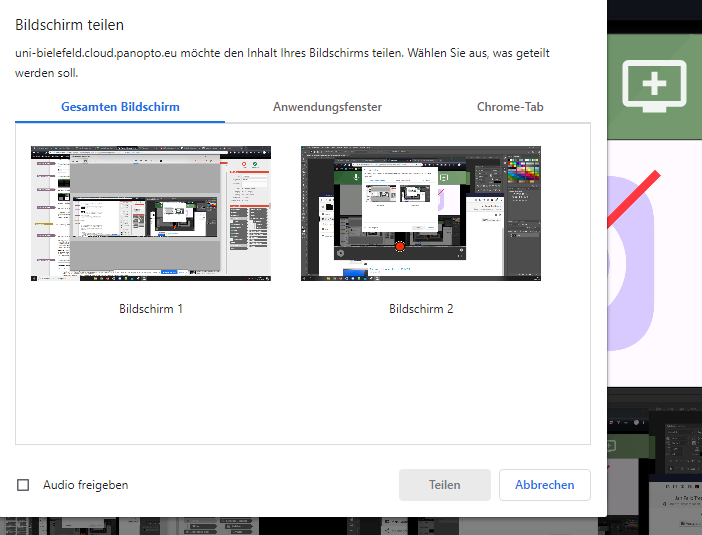
Task: Click the Audio freigeben label text
Action: point(86,485)
